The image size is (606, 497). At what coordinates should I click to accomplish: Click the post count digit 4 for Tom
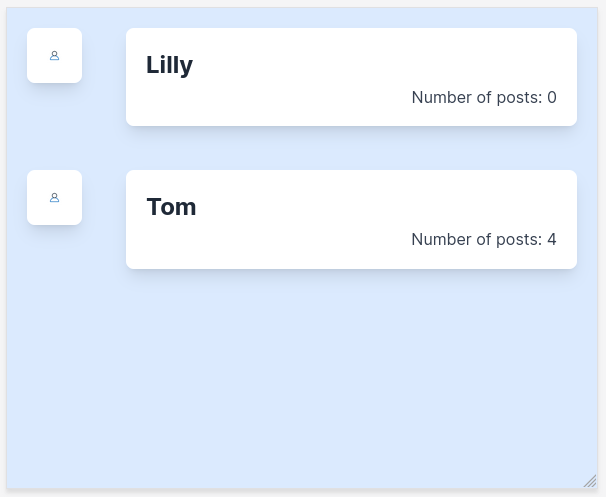click(x=552, y=239)
